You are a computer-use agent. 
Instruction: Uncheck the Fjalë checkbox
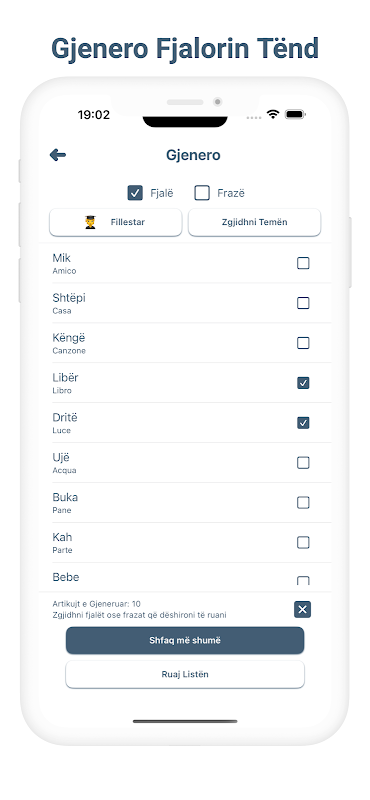(x=135, y=193)
